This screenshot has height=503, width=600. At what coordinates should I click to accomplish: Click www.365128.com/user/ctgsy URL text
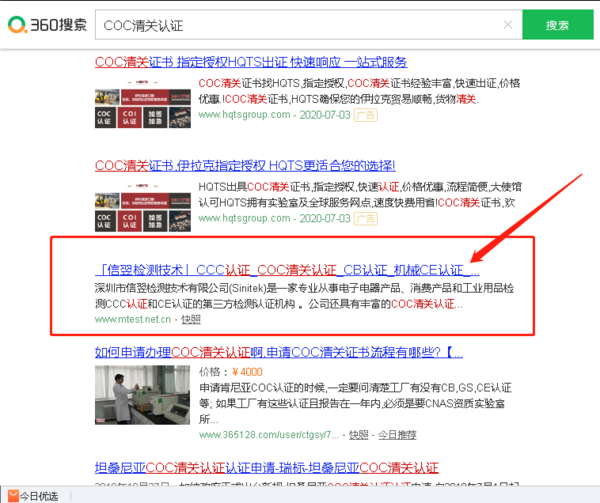coord(269,435)
